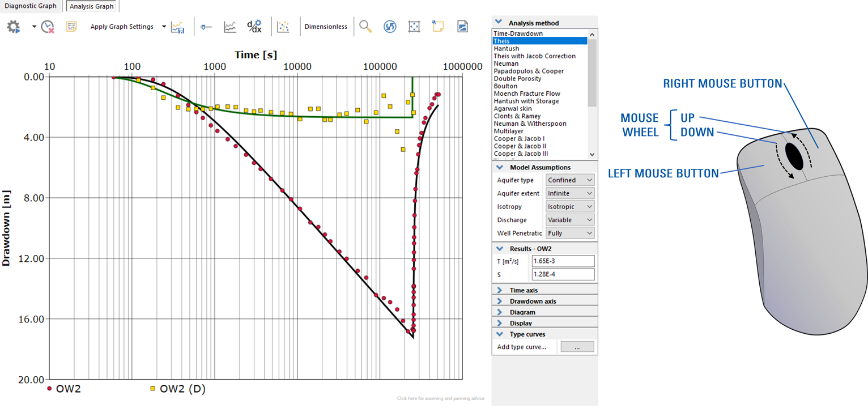Click the clock with red X icon

pyautogui.click(x=48, y=27)
